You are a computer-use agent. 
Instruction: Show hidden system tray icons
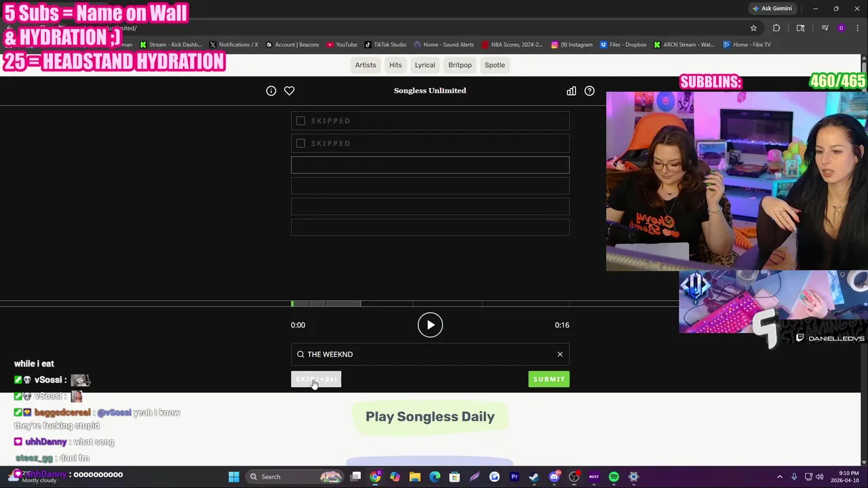(779, 476)
